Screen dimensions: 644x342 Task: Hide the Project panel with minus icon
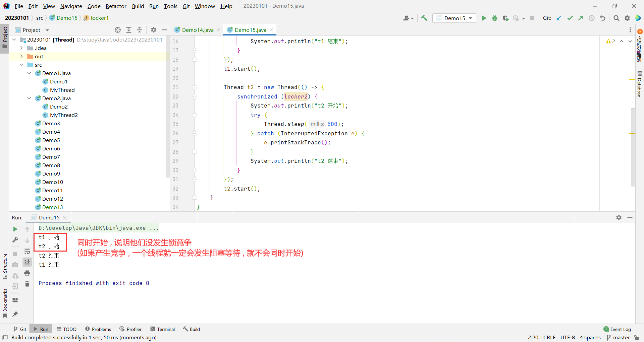(164, 30)
